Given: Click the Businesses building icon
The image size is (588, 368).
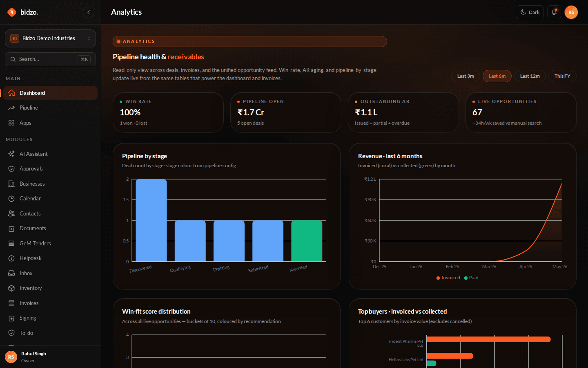Looking at the screenshot, I should pyautogui.click(x=11, y=184).
